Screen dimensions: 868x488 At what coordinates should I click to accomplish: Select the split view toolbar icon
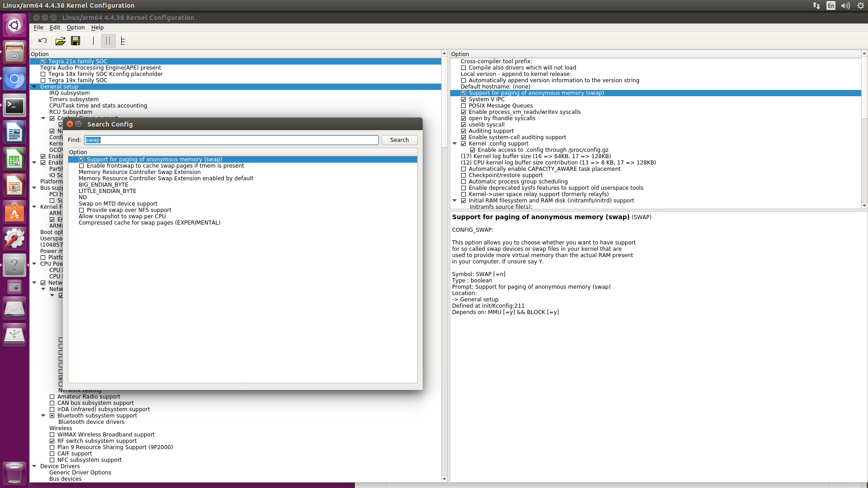tap(108, 41)
